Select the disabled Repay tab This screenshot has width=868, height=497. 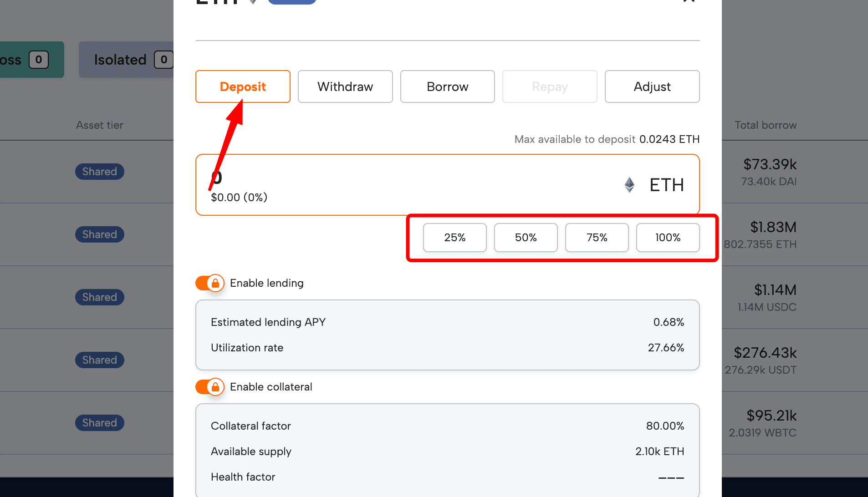pyautogui.click(x=550, y=86)
